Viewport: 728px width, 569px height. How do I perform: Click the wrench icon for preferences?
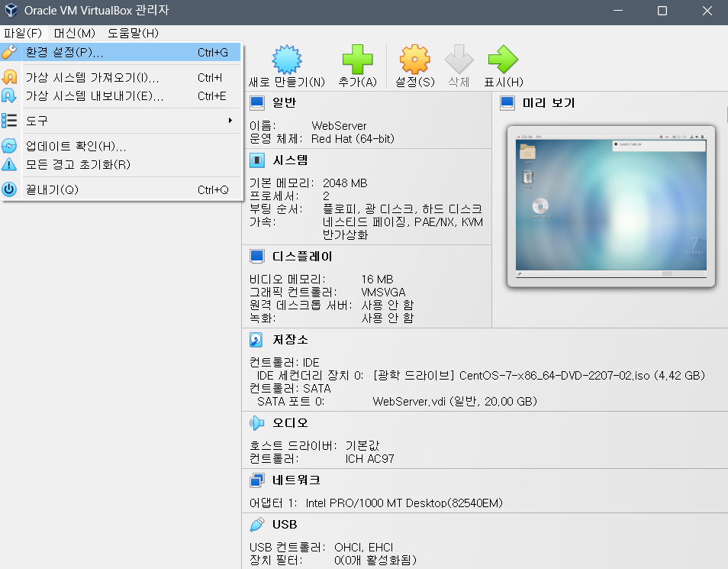pos(9,52)
